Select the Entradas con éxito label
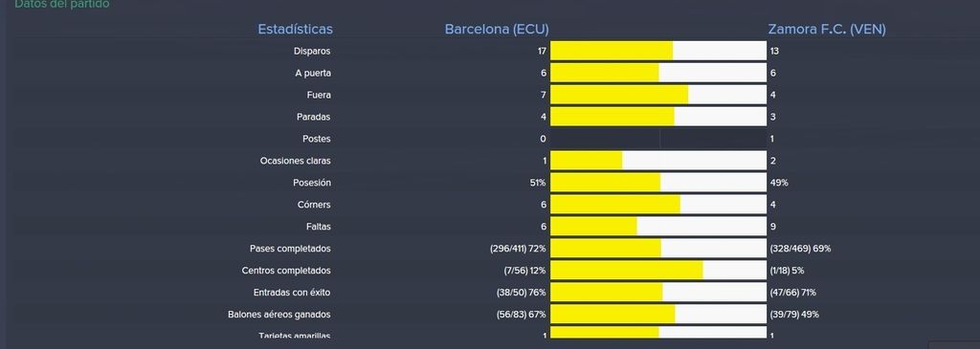 292,293
